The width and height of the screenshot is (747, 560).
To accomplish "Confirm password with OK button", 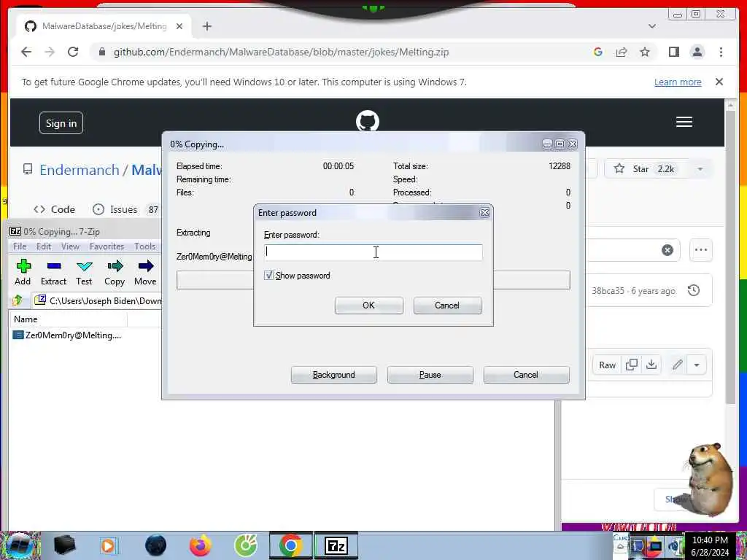I will click(368, 306).
